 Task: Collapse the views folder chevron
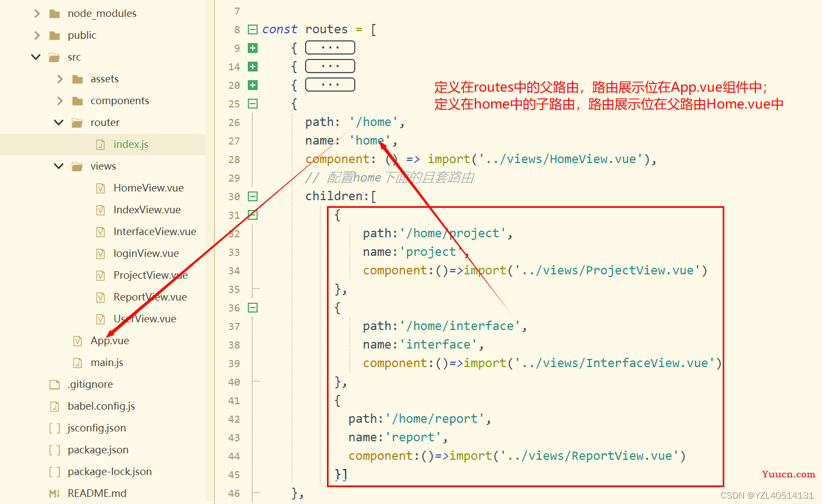pos(59,166)
